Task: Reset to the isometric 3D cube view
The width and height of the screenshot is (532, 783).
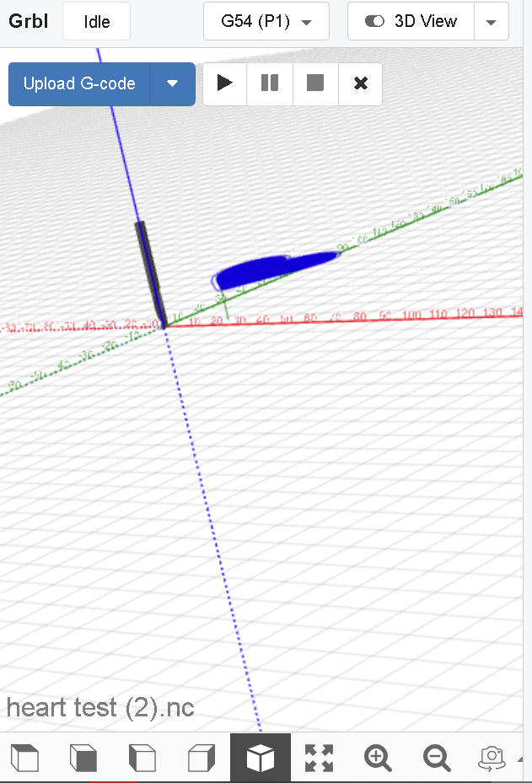Action: pos(260,758)
